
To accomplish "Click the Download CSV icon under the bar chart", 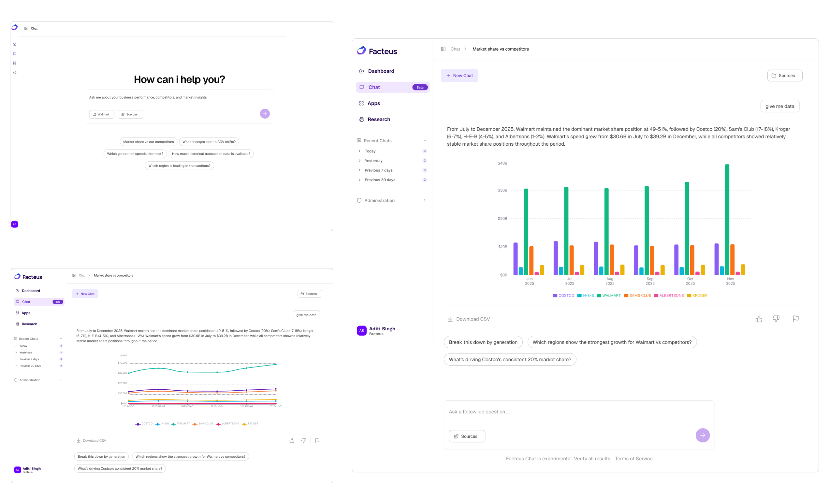I will click(x=450, y=319).
